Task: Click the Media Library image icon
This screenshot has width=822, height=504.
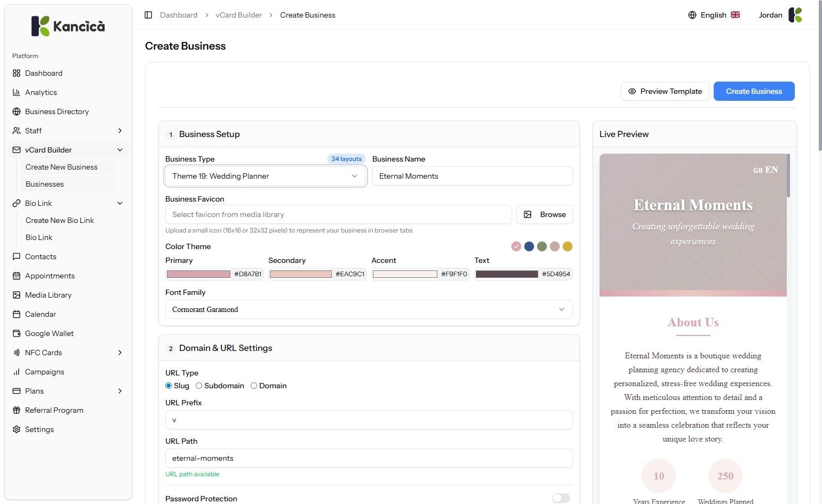Action: 17,295
